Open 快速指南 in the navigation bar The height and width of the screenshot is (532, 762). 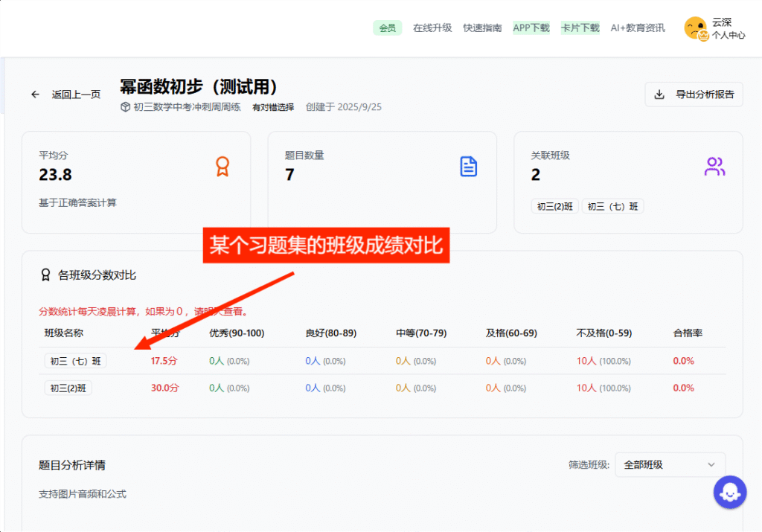(x=482, y=28)
